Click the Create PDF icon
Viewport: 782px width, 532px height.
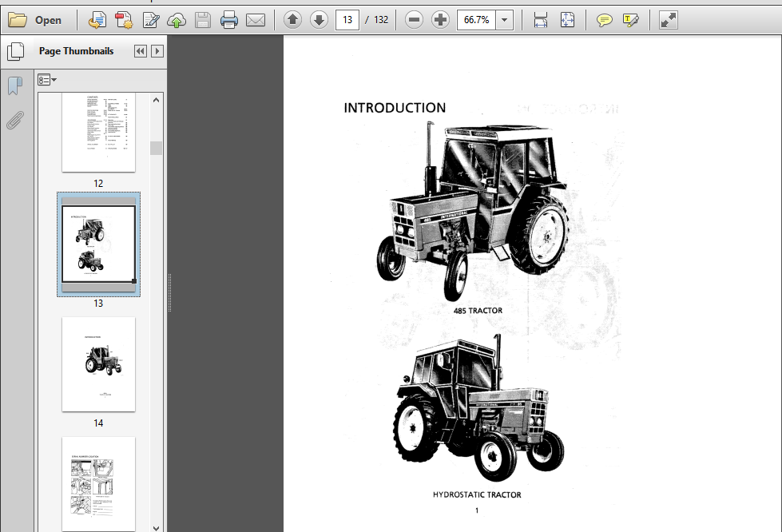[x=124, y=20]
